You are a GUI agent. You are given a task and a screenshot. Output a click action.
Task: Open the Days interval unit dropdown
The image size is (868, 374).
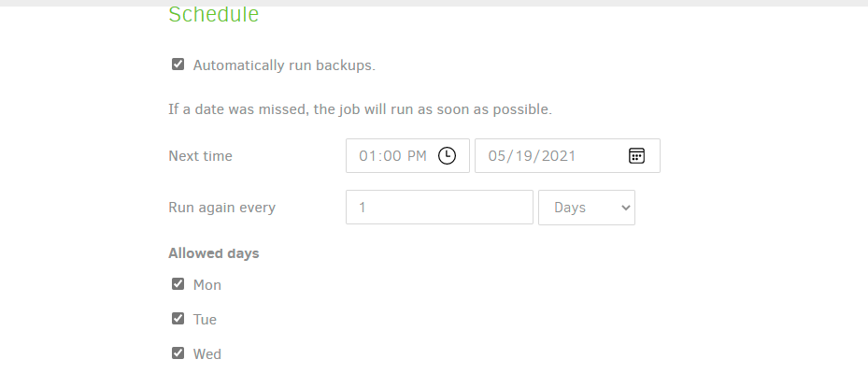click(586, 208)
